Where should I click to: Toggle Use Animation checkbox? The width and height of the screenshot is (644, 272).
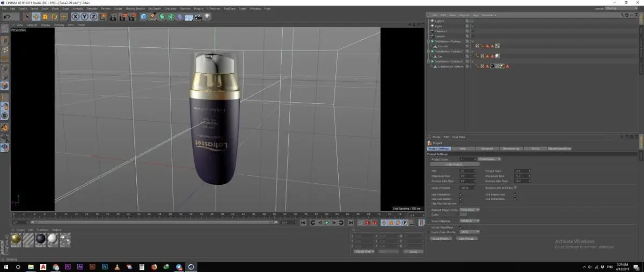point(460,194)
